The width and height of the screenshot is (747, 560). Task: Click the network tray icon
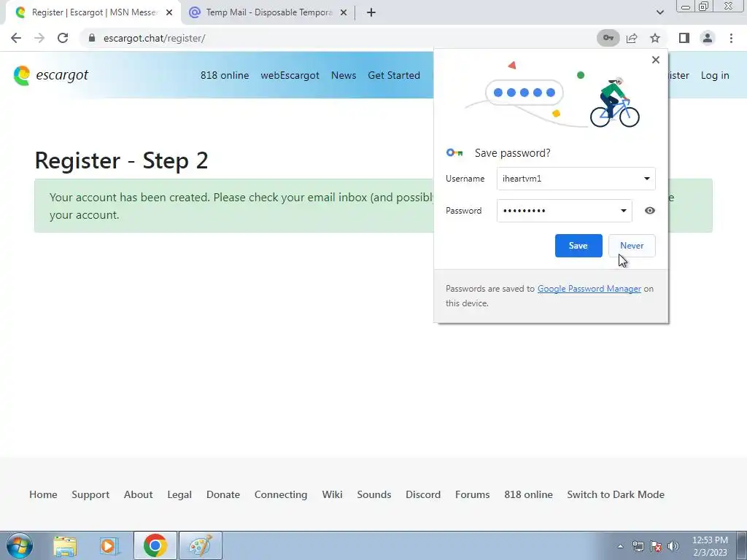pyautogui.click(x=638, y=546)
